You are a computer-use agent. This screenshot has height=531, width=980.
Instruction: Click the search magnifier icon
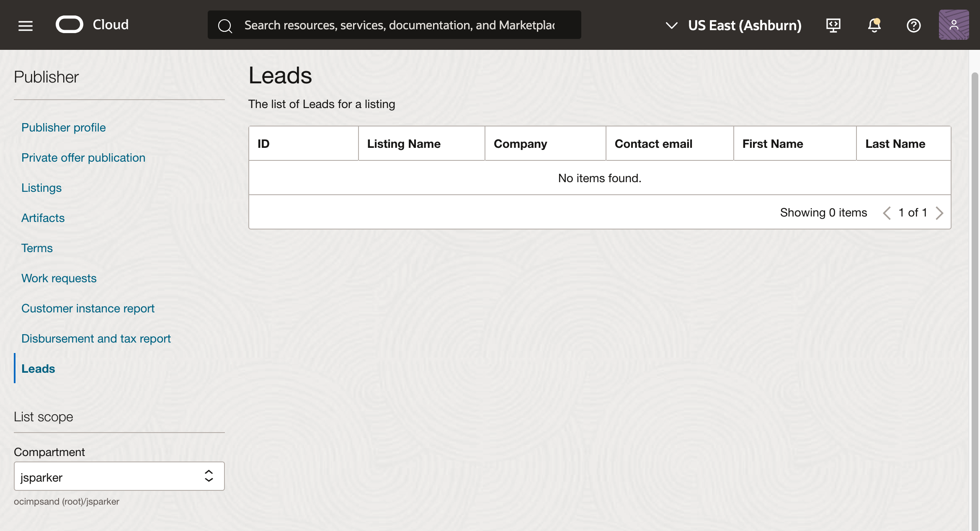tap(225, 26)
